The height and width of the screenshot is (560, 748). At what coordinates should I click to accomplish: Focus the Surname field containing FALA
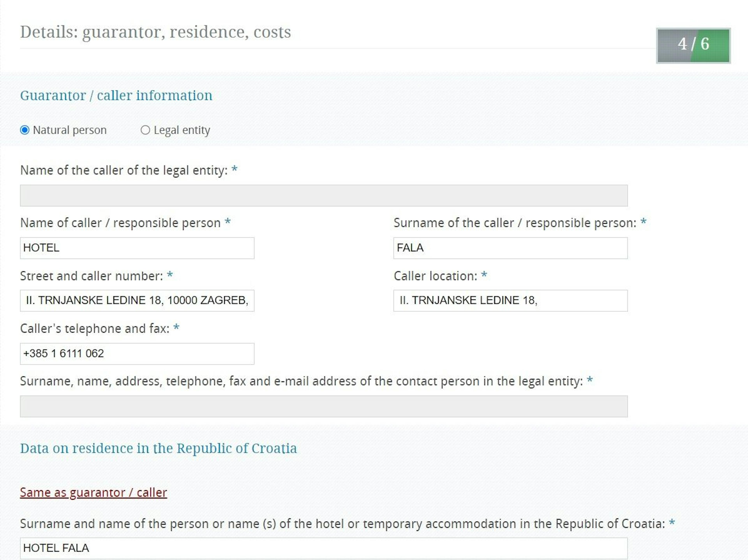click(510, 248)
